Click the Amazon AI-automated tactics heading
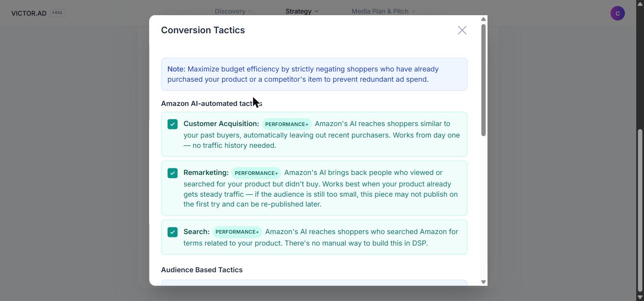644x301 pixels. point(212,103)
